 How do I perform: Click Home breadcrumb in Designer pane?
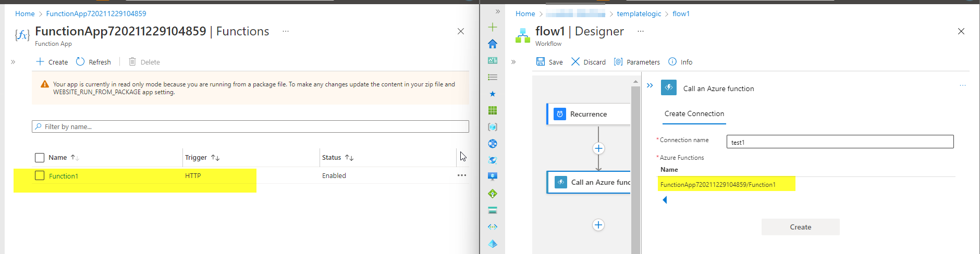coord(525,14)
